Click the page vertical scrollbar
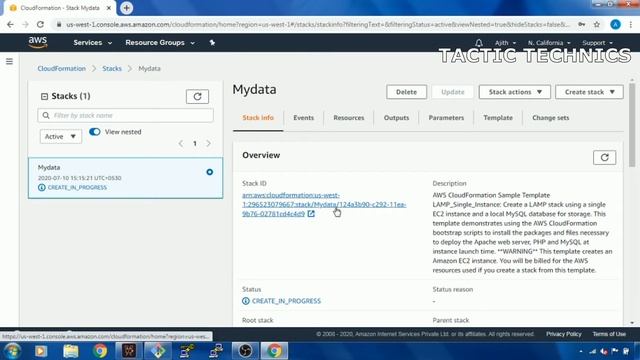Screen dimensions: 640x360 pyautogui.click(x=632, y=124)
